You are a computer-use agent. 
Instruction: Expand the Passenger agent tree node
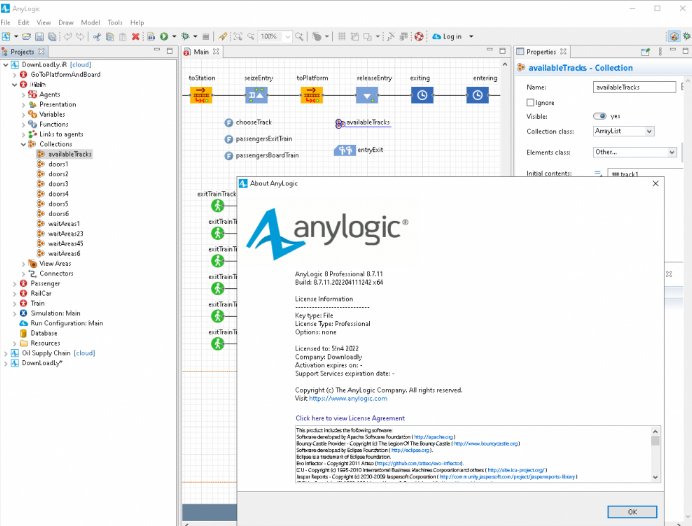coord(15,284)
